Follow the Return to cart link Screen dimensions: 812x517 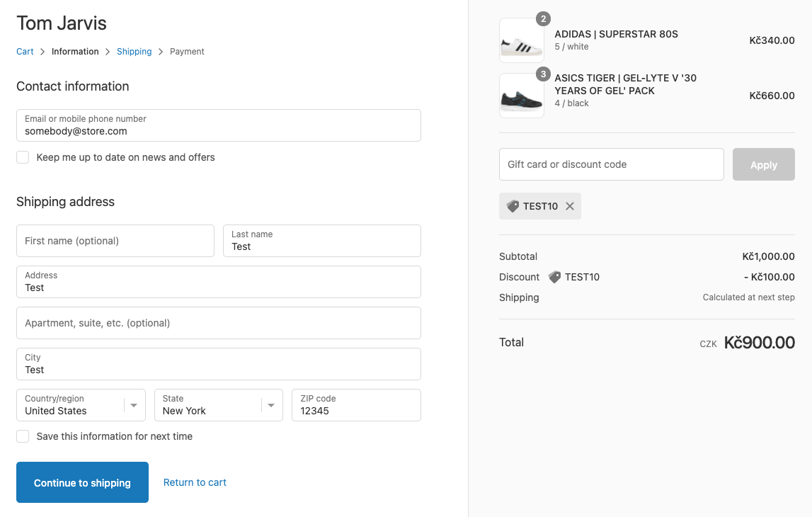point(195,482)
